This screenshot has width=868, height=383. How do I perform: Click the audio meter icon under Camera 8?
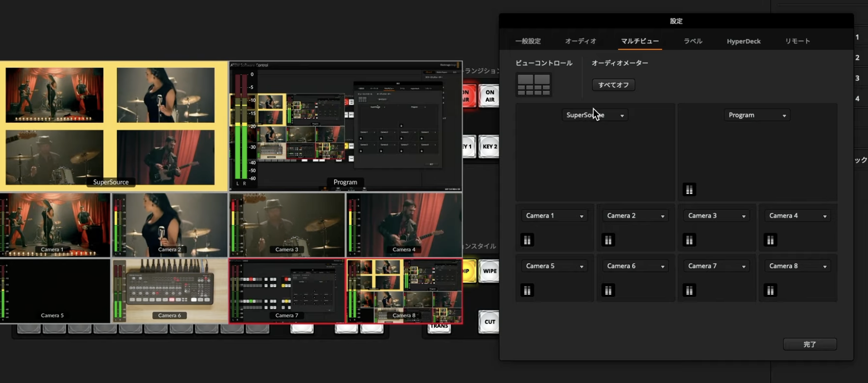pos(770,290)
